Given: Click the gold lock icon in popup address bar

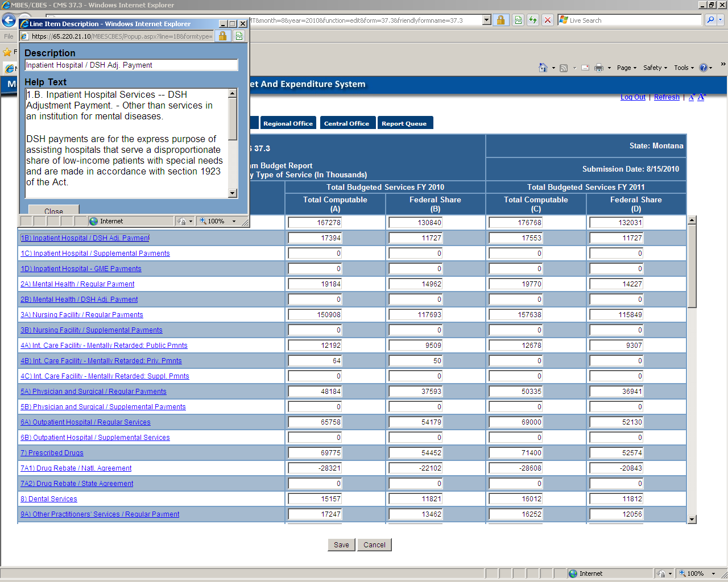Looking at the screenshot, I should click(223, 36).
